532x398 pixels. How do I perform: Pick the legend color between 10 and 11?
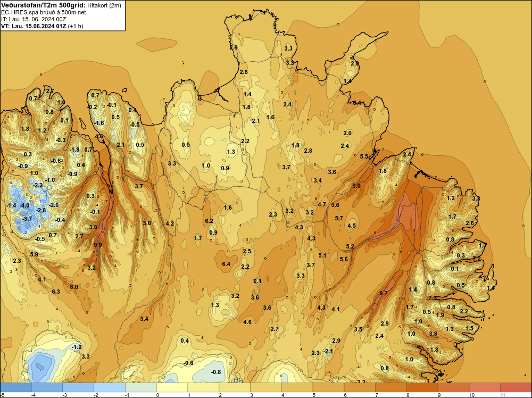click(485, 387)
